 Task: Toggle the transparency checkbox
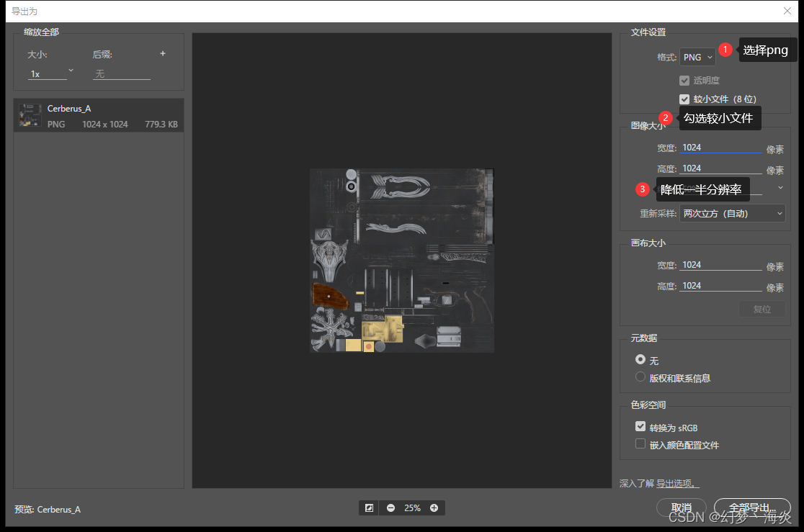(x=684, y=81)
